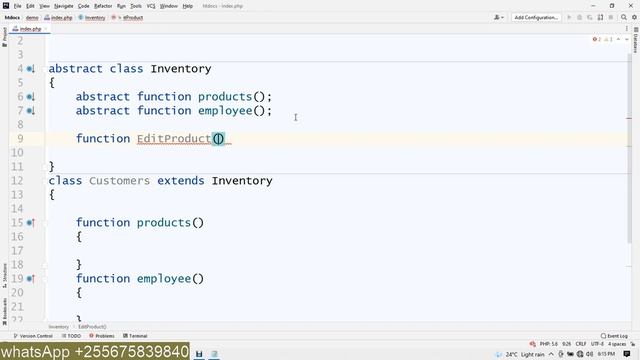Image resolution: width=640 pixels, height=360 pixels.
Task: Click the PHP 5.6 language level
Action: (x=549, y=344)
